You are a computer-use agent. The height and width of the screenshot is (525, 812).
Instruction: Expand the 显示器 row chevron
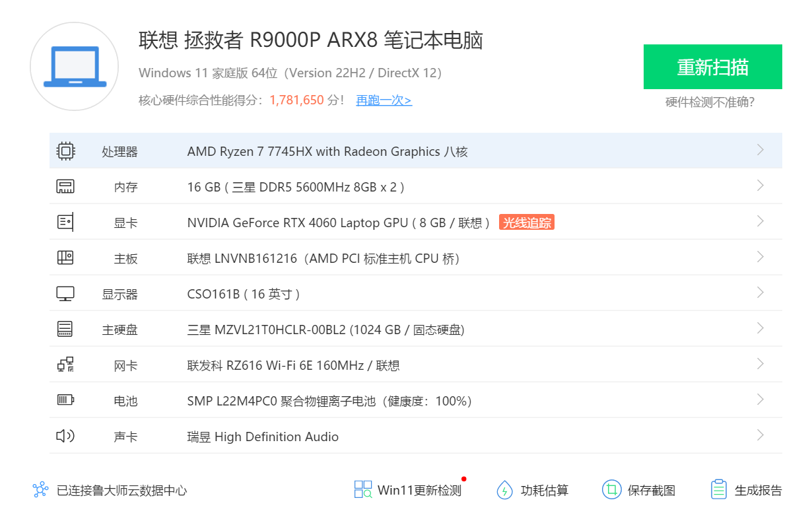[761, 293]
